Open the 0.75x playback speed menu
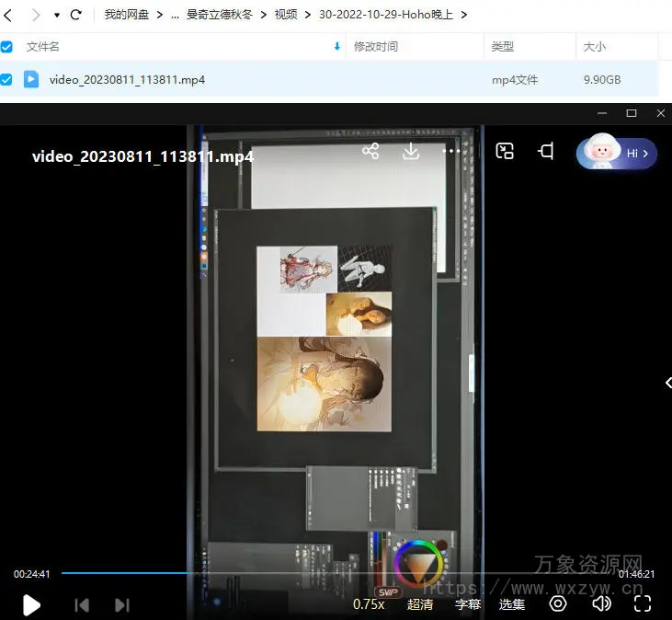672x620 pixels. click(x=368, y=604)
